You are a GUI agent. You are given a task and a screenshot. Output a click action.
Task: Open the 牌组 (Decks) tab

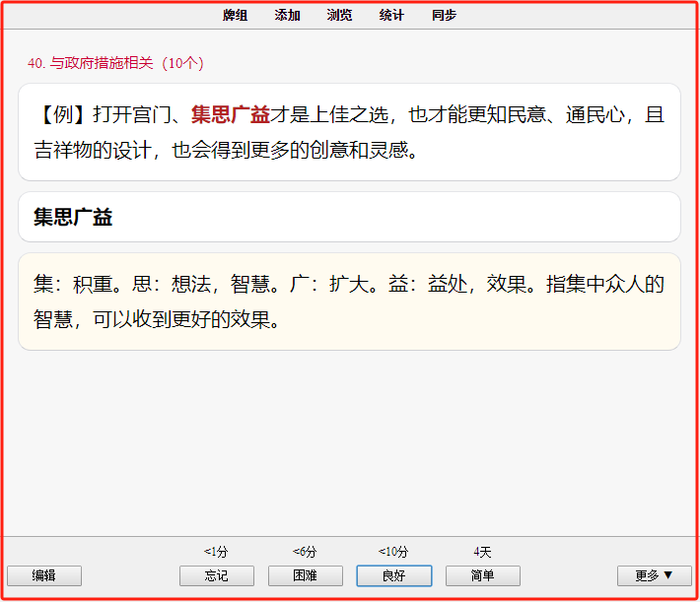click(235, 15)
